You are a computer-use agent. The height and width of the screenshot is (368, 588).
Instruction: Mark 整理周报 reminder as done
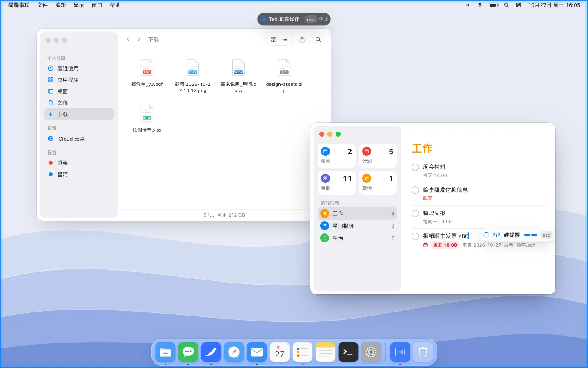pyautogui.click(x=415, y=213)
